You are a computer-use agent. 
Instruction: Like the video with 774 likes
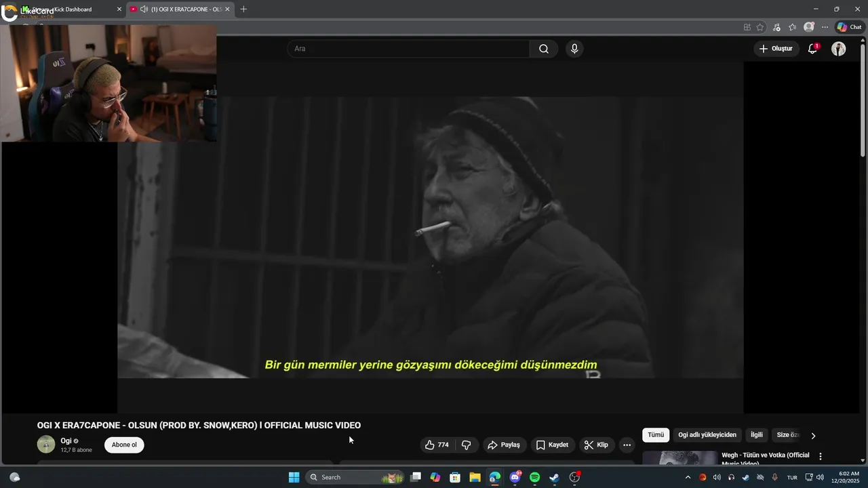pos(437,445)
